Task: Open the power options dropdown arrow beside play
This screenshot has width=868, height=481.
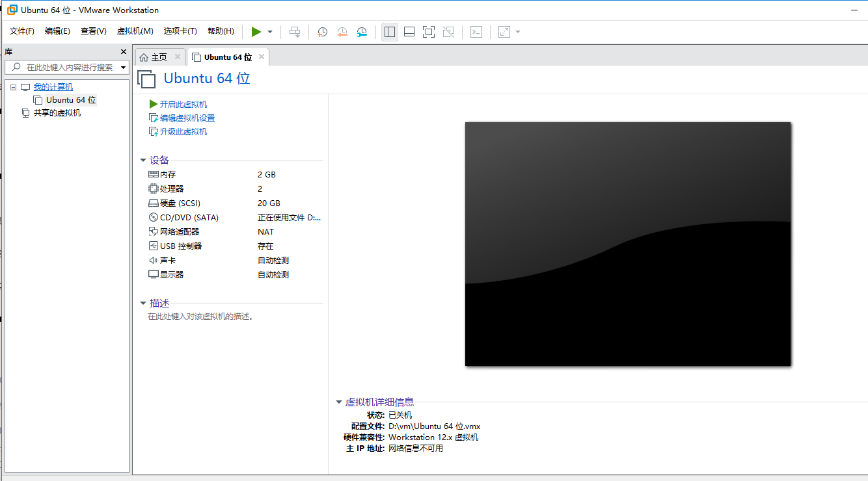Action: coord(270,32)
